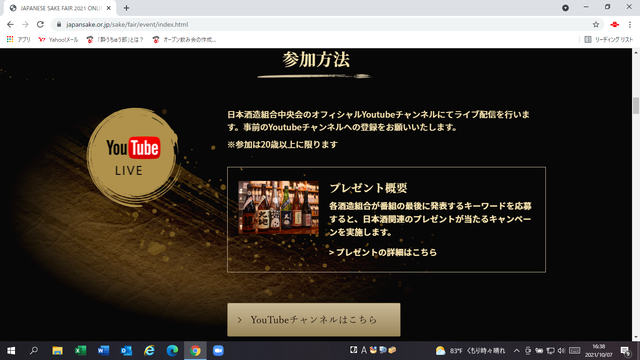Image resolution: width=640 pixels, height=360 pixels.
Task: Open Outlook from the taskbar
Action: coord(126,351)
